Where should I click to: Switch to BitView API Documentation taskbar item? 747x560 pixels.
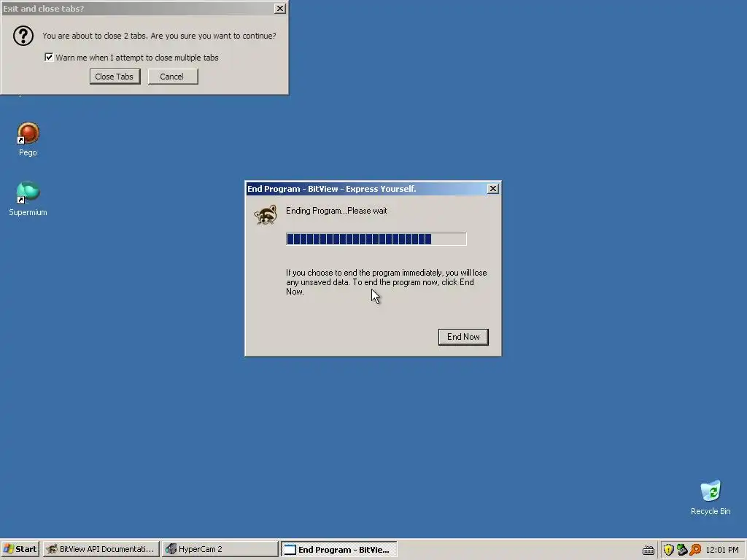click(101, 549)
